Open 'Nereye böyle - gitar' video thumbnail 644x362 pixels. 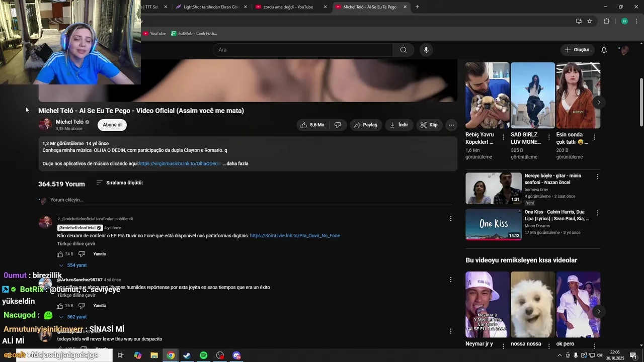coord(494,188)
